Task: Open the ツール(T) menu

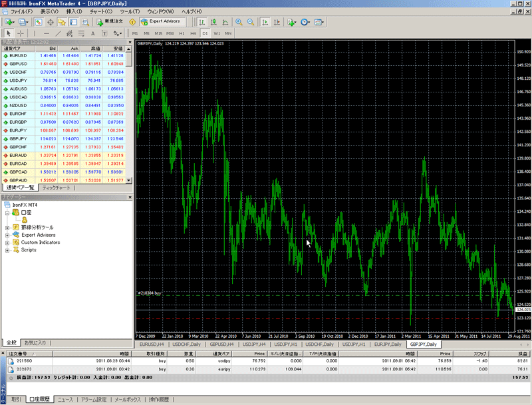Action: click(x=130, y=11)
